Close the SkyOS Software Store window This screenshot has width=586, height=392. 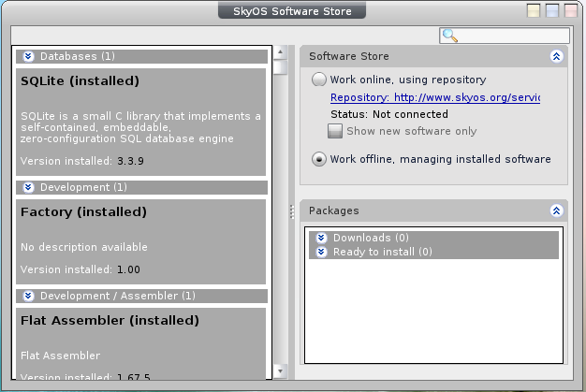(x=571, y=10)
